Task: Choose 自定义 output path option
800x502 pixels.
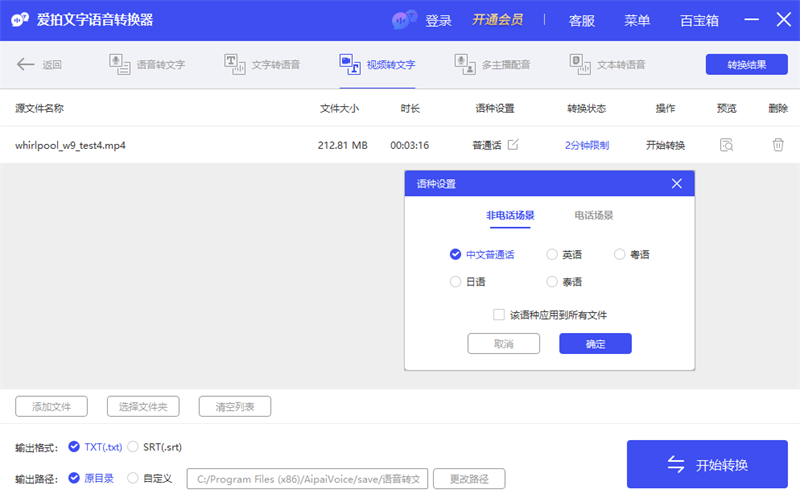Action: click(133, 478)
